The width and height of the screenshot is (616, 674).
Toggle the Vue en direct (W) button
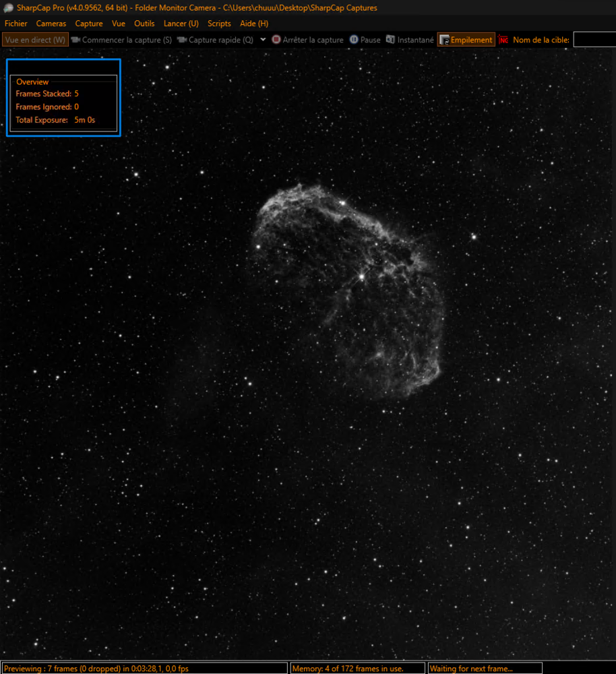click(x=35, y=40)
